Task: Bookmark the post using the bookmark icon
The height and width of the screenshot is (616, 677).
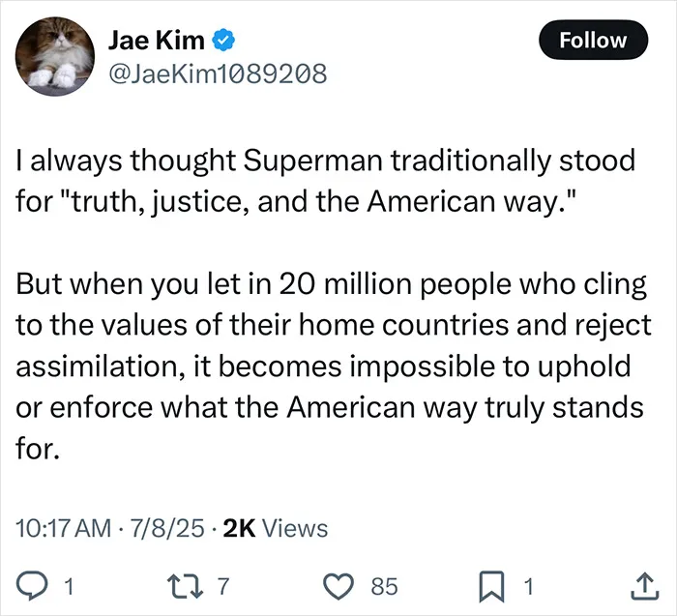Action: 491,586
